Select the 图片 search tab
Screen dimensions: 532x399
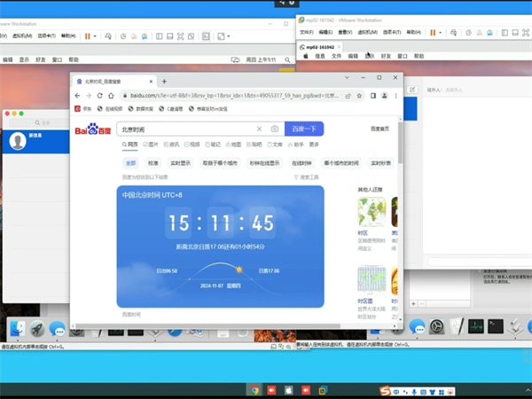click(152, 144)
